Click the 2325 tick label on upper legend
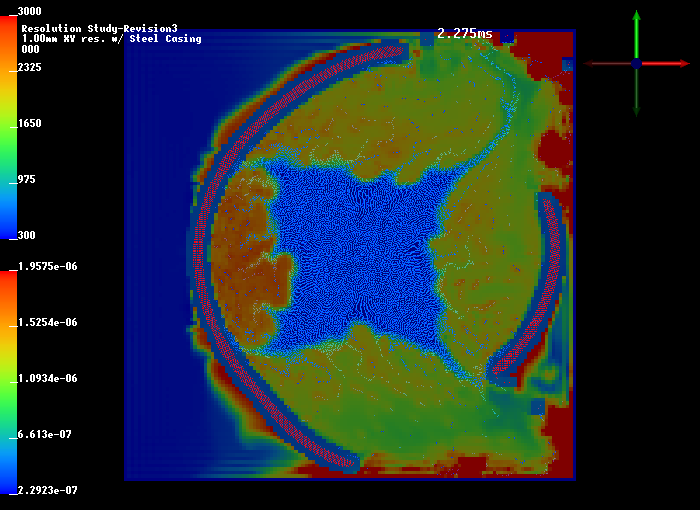This screenshot has height=510, width=700. point(29,67)
